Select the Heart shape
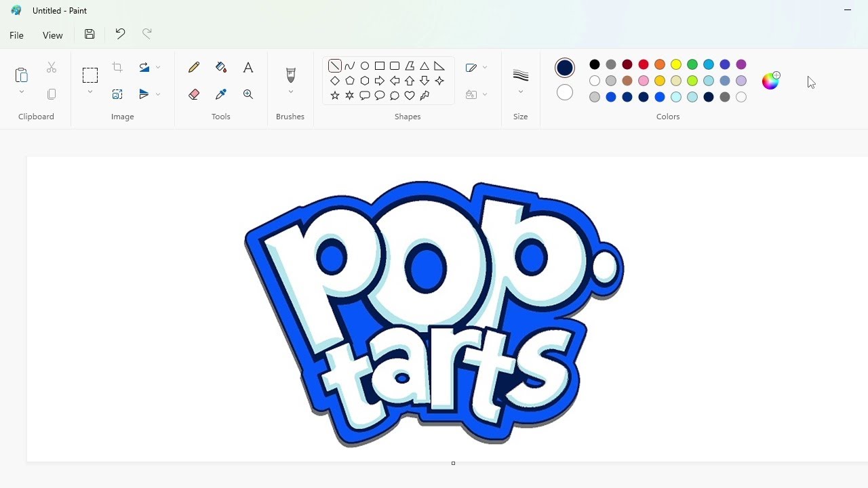This screenshot has width=868, height=488. pyautogui.click(x=410, y=96)
